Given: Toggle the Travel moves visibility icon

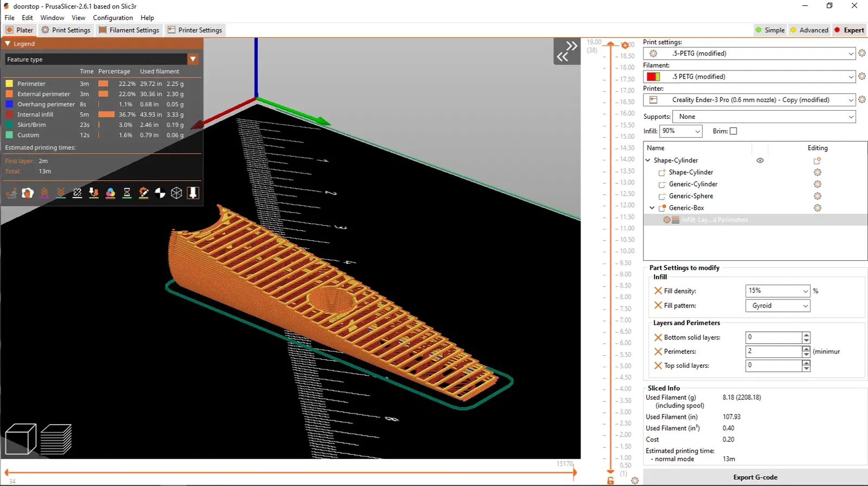Looking at the screenshot, I should click(11, 193).
